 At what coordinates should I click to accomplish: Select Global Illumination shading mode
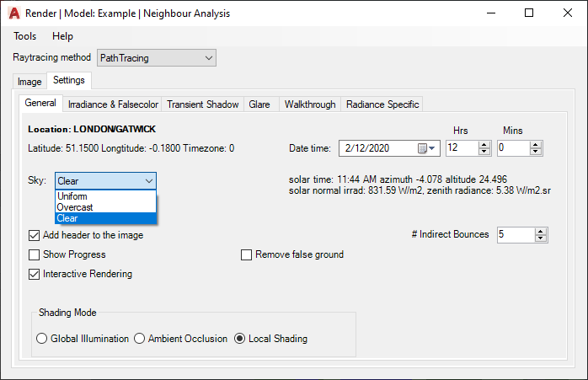(x=42, y=339)
